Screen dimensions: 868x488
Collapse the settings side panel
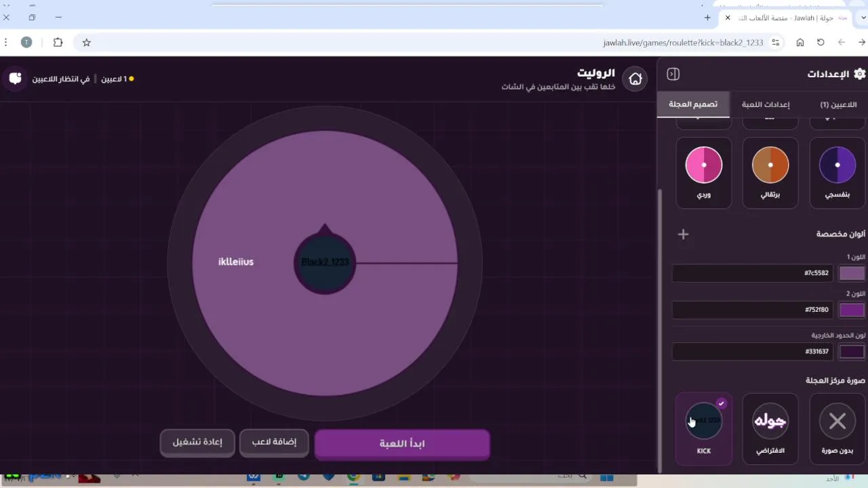click(673, 74)
